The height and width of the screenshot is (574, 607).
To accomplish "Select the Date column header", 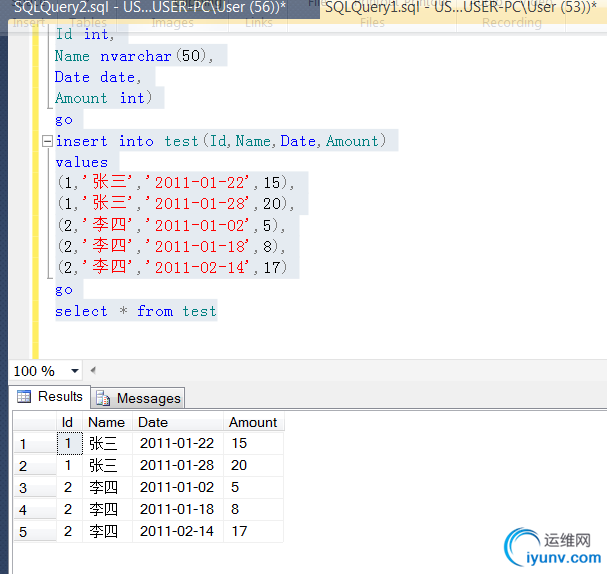I will tap(178, 422).
